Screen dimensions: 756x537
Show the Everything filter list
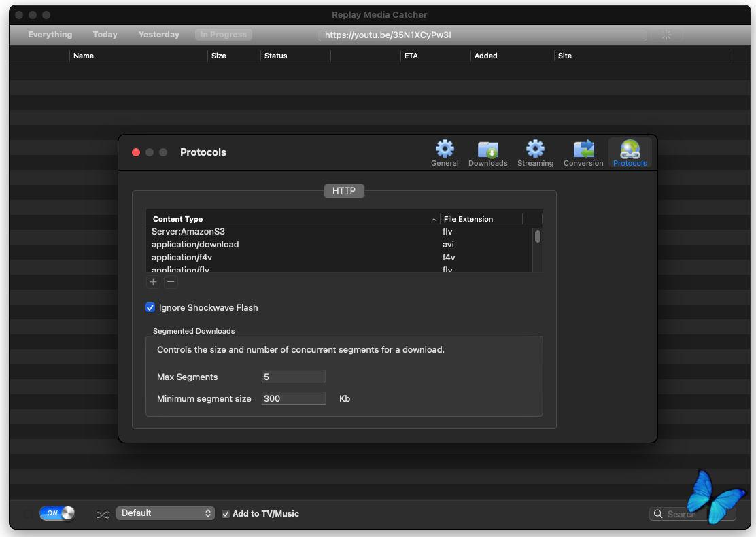click(50, 35)
